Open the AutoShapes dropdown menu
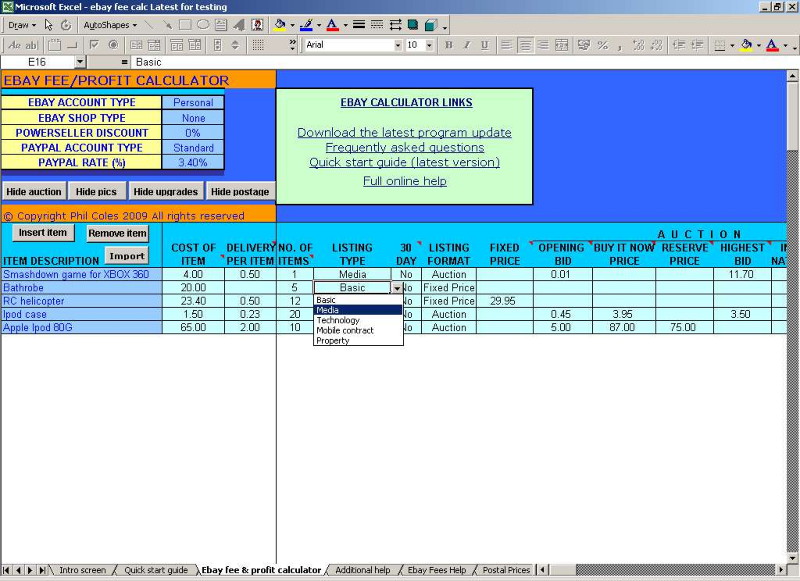 pyautogui.click(x=110, y=24)
